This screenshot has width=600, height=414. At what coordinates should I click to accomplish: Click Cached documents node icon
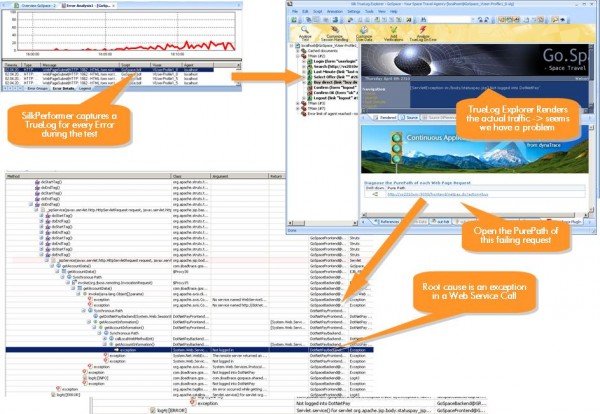click(x=304, y=51)
